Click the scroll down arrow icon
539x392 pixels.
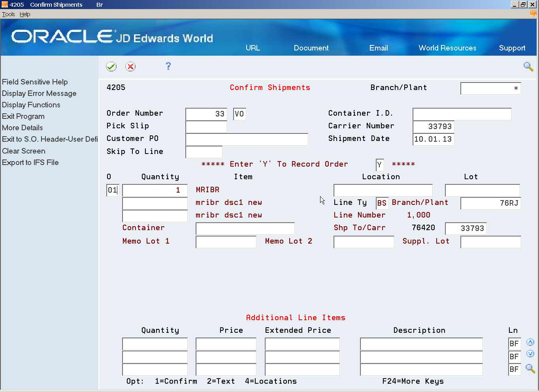coord(530,354)
